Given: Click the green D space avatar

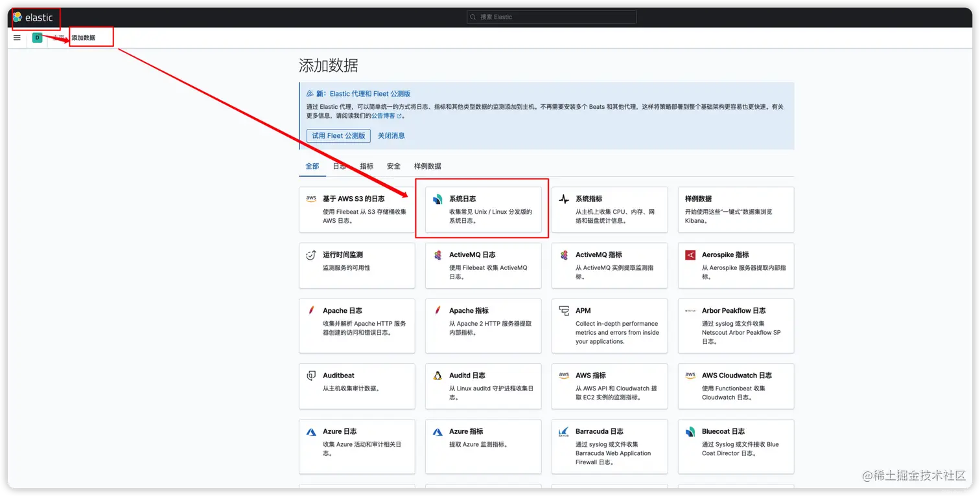Looking at the screenshot, I should pyautogui.click(x=37, y=38).
